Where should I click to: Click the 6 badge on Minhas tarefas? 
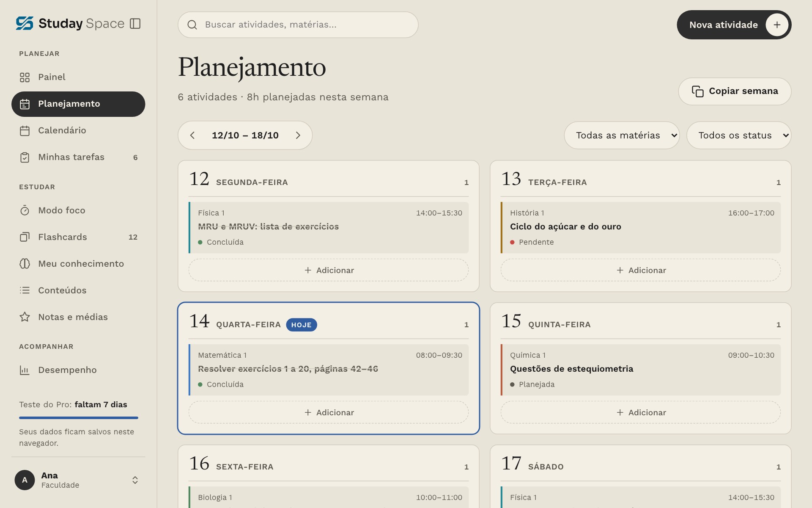135,157
